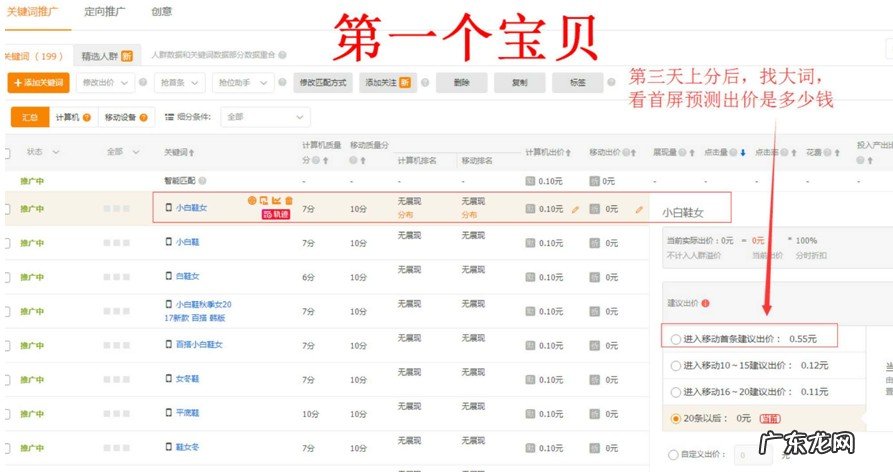Show red info icon beside 建议出价

[x=706, y=303]
